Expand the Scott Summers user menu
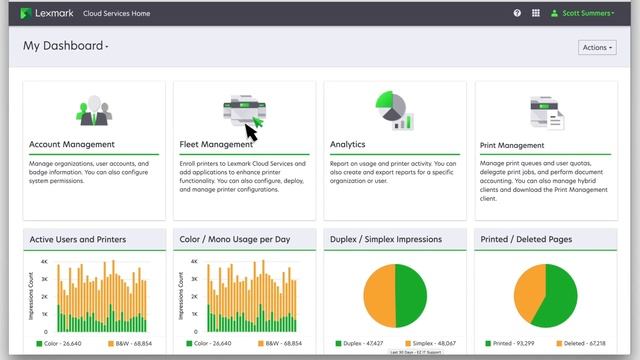The height and width of the screenshot is (360, 640). click(588, 13)
